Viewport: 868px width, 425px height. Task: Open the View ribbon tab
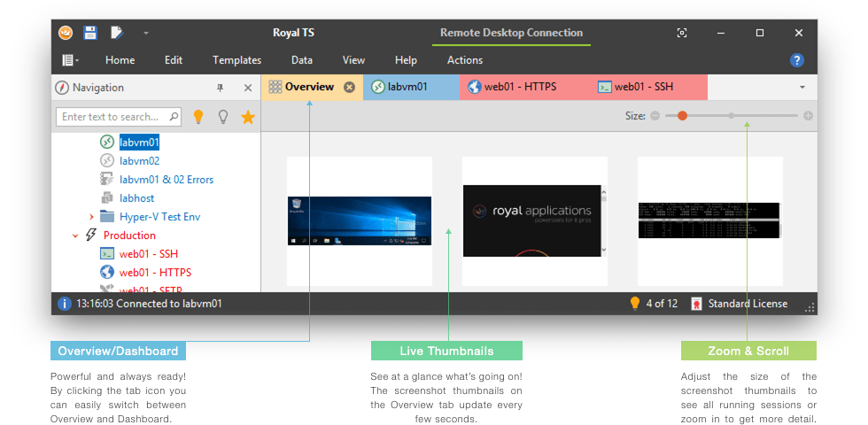pyautogui.click(x=353, y=60)
